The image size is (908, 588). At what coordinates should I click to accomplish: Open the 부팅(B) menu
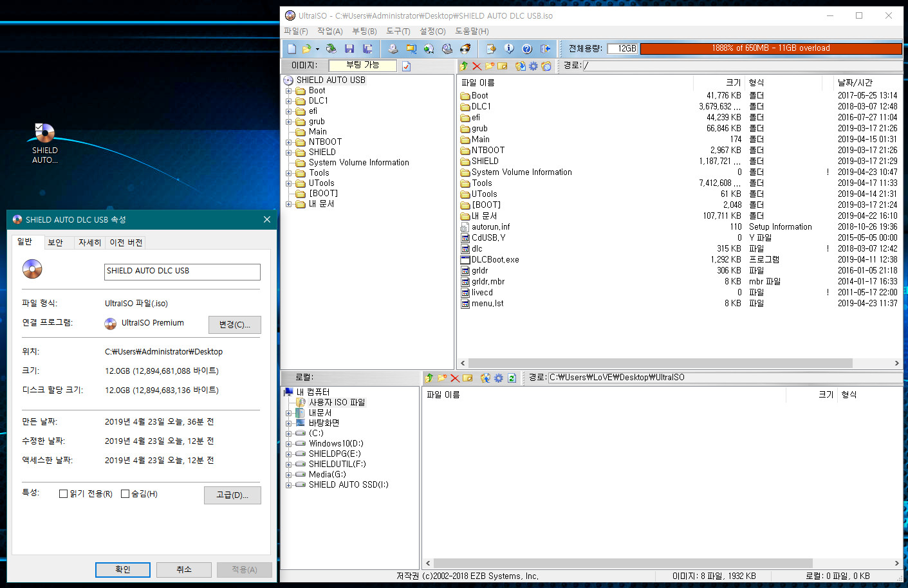[x=364, y=31]
